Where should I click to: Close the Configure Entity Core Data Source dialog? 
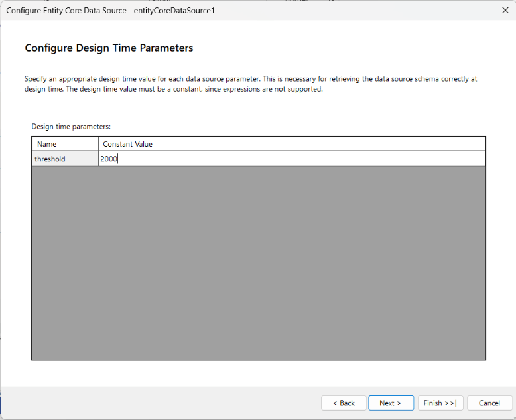(505, 10)
